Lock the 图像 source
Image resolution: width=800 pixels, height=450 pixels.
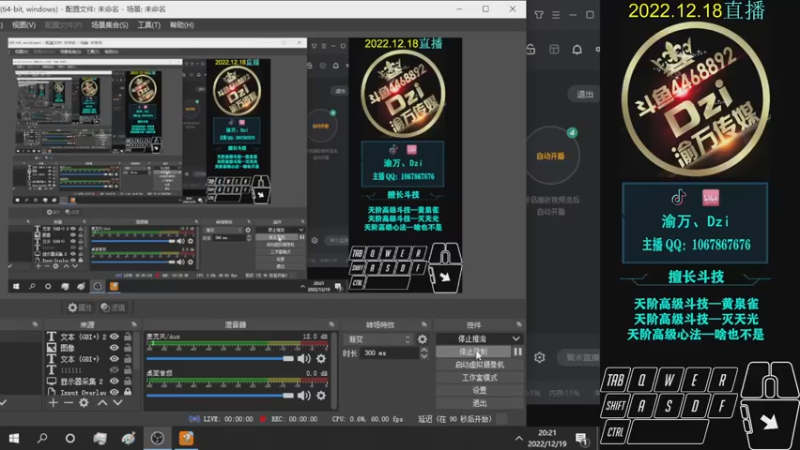(128, 348)
